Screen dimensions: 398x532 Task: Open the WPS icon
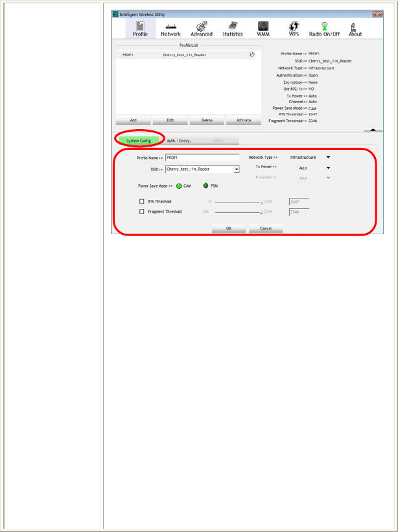[294, 26]
